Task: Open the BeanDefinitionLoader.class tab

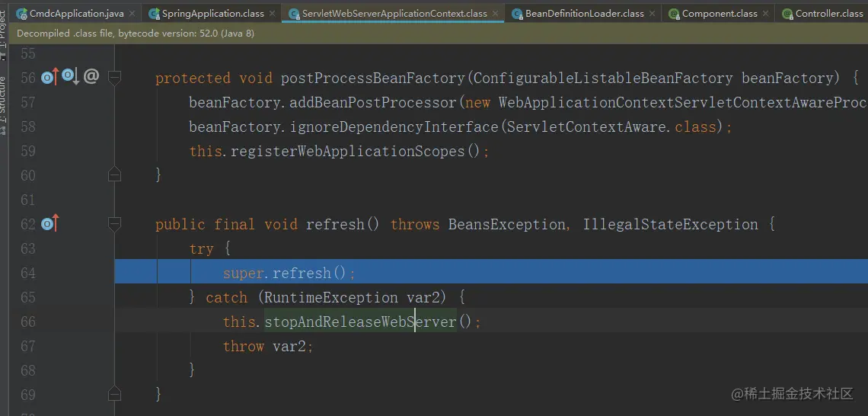Action: 583,13
